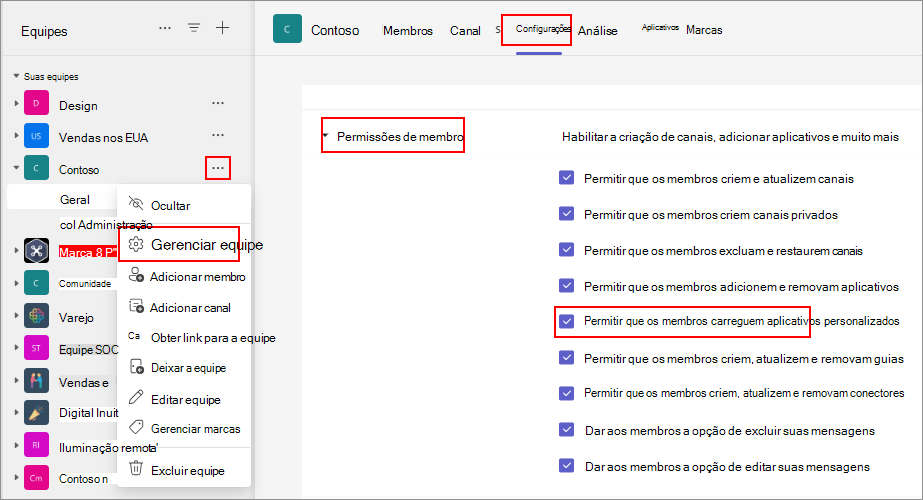Click Excluir equipe in the context menu

[x=187, y=470]
